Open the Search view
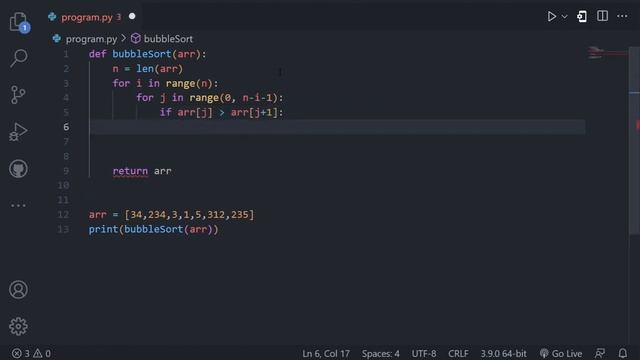This screenshot has width=640, height=360. point(18,58)
